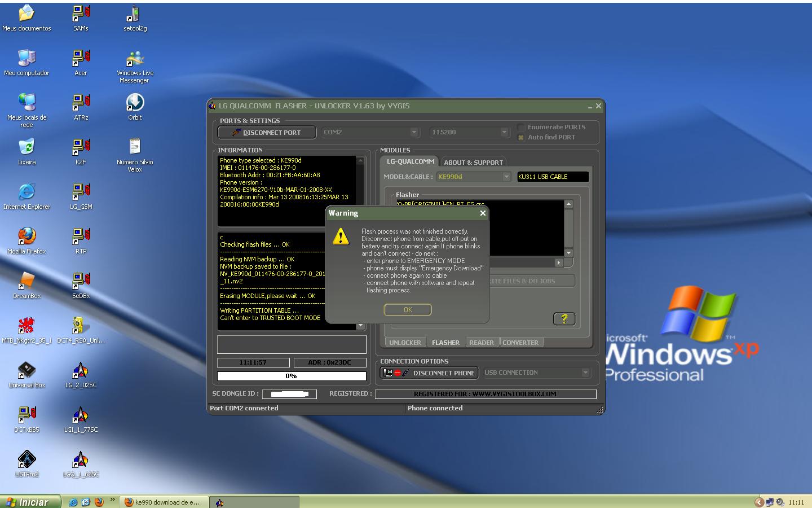Image resolution: width=812 pixels, height=508 pixels.
Task: Click the 0% progress bar
Action: pyautogui.click(x=292, y=376)
